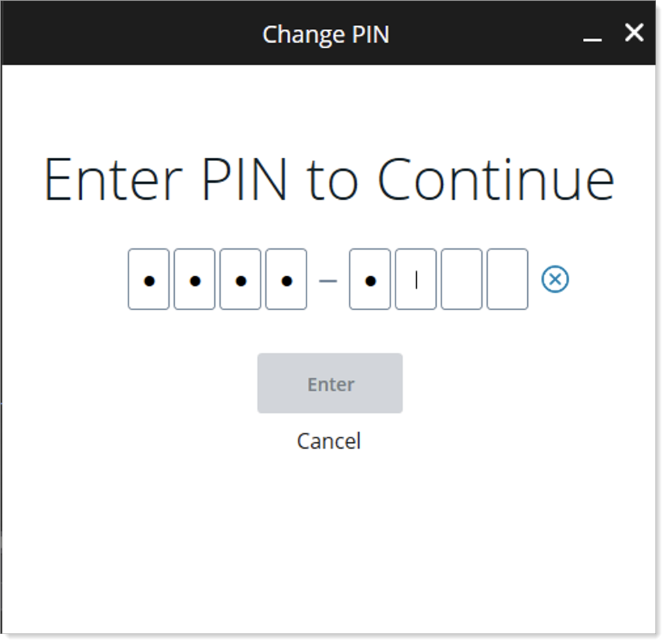Click the fourth PIN digit box
The width and height of the screenshot is (666, 644).
click(x=286, y=280)
